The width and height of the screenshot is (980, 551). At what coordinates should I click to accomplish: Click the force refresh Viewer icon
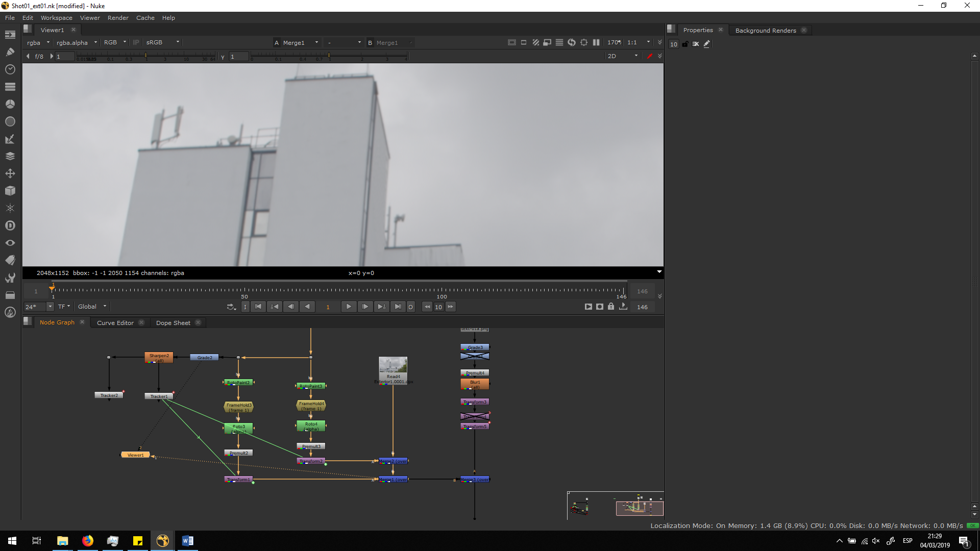pyautogui.click(x=571, y=42)
